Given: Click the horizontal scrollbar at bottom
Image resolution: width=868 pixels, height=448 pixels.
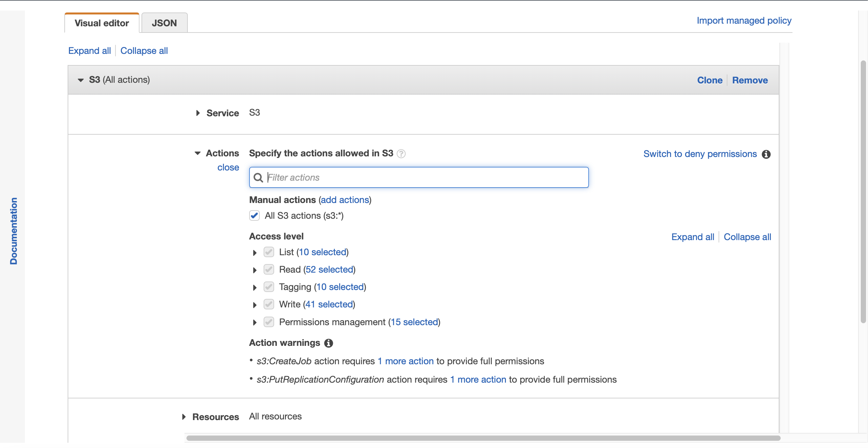Looking at the screenshot, I should [483, 438].
